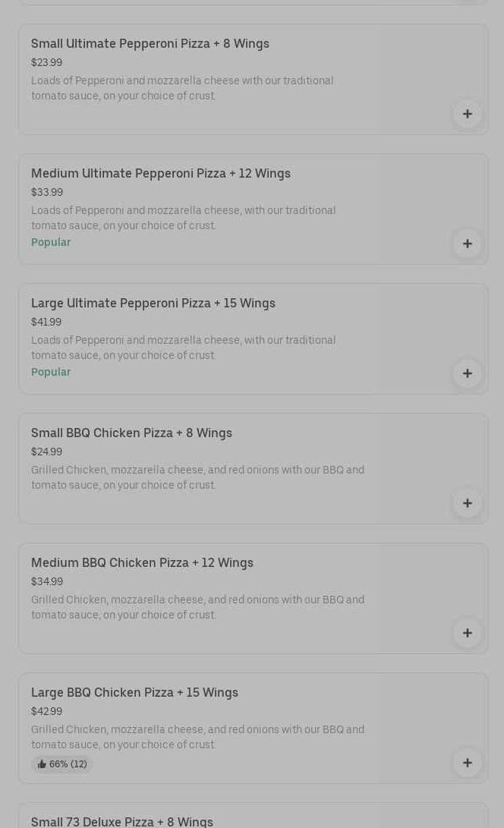Add Large BBQ Chicken Pizza + 15 Wings

coord(467,763)
